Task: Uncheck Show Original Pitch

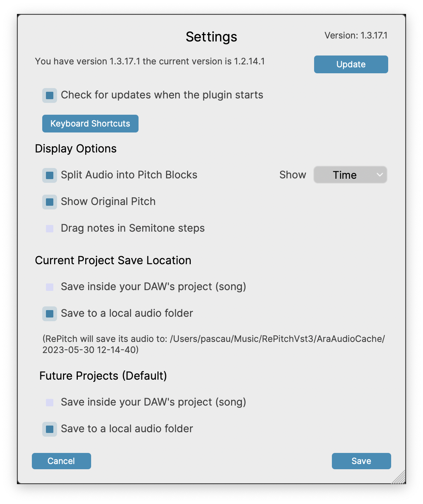Action: point(50,202)
